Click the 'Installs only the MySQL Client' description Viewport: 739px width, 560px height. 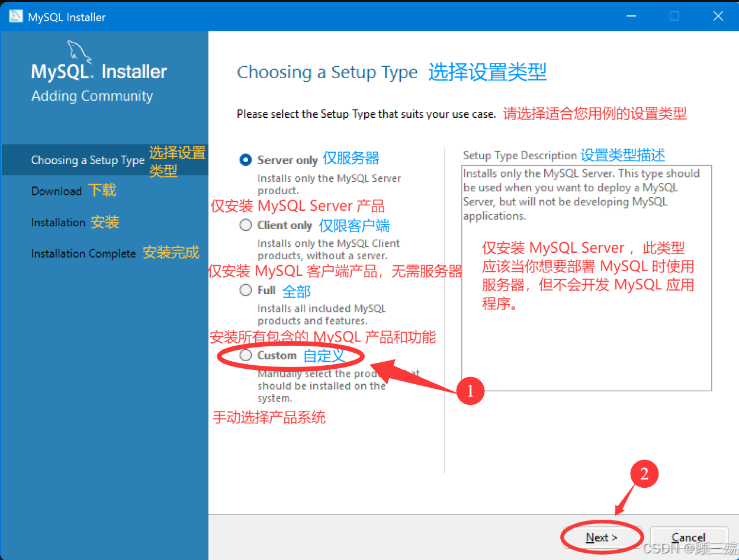(x=329, y=249)
